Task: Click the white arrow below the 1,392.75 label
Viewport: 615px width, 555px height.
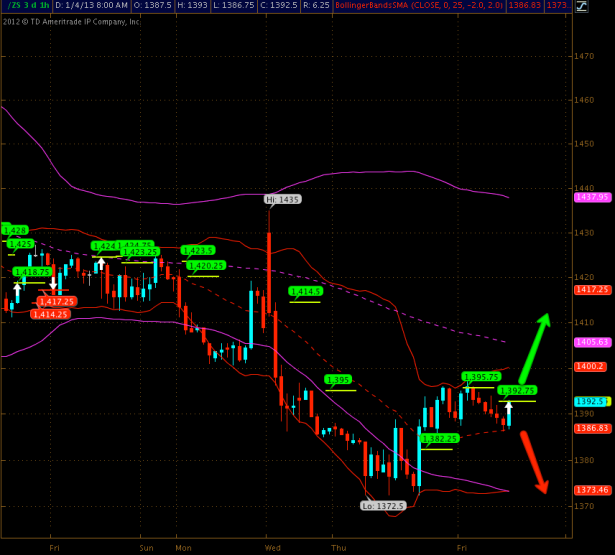Action: pyautogui.click(x=509, y=409)
